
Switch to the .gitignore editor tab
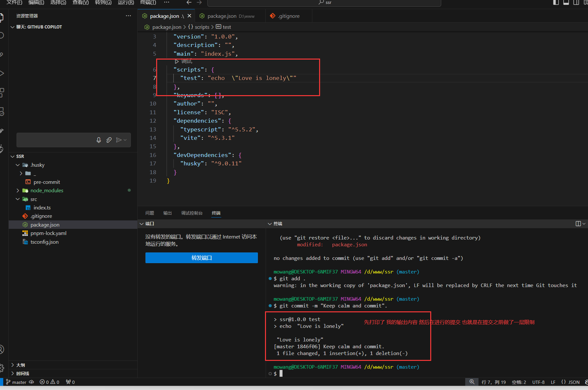pos(288,16)
